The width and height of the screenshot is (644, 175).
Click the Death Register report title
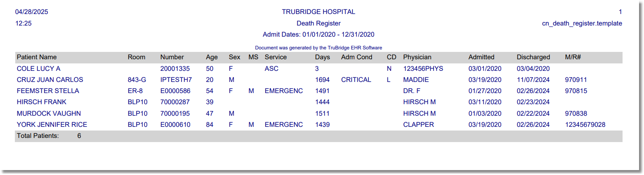(318, 23)
